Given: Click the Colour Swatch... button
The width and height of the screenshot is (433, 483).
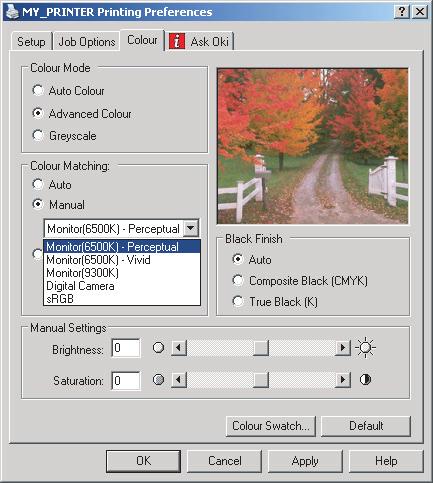Looking at the screenshot, I should pos(271,426).
